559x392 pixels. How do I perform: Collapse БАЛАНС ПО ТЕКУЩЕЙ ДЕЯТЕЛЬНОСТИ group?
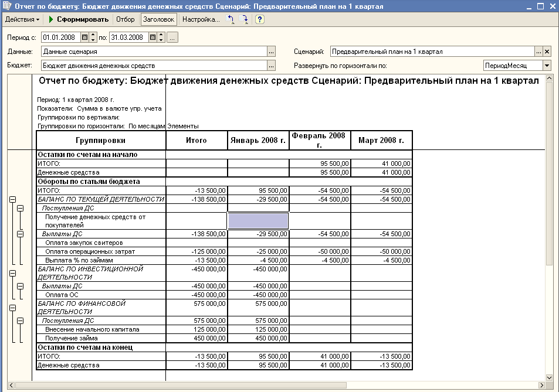[x=12, y=199]
